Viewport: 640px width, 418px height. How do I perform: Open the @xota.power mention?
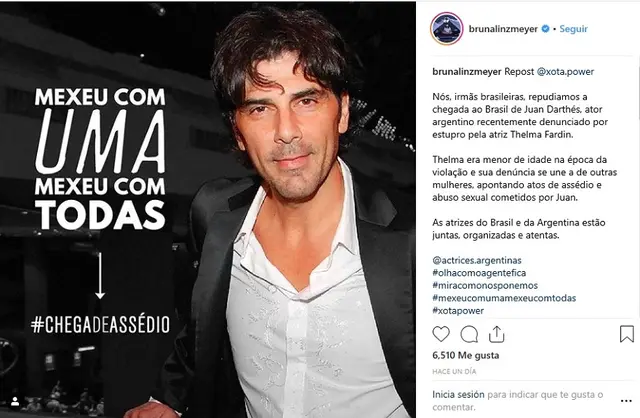(565, 72)
